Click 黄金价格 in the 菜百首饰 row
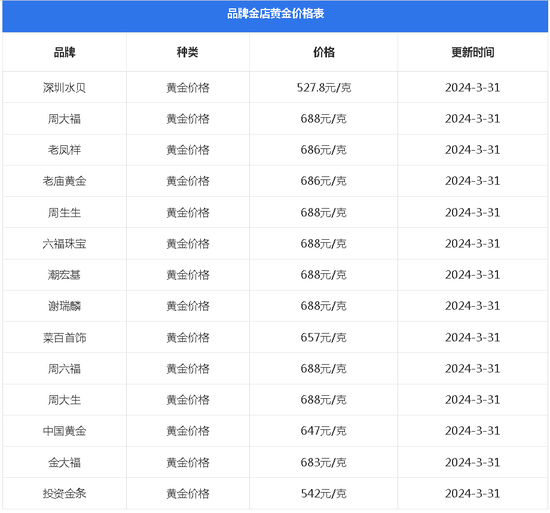 (188, 338)
